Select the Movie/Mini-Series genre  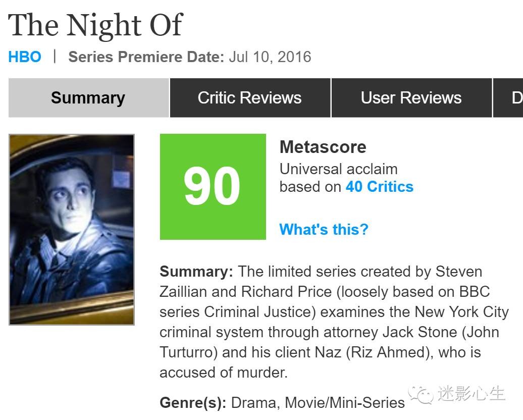(345, 403)
